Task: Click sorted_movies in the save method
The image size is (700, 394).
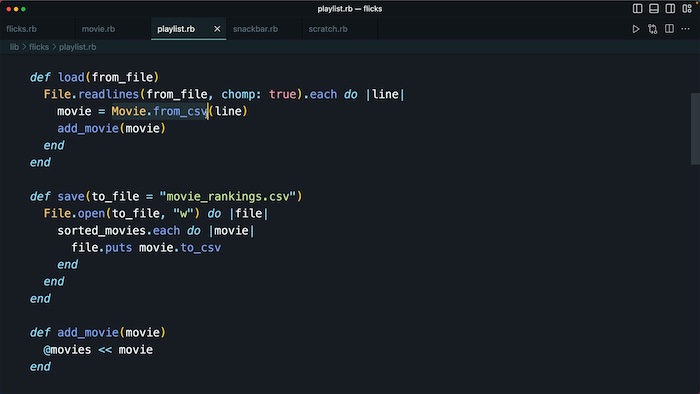Action: tap(101, 231)
